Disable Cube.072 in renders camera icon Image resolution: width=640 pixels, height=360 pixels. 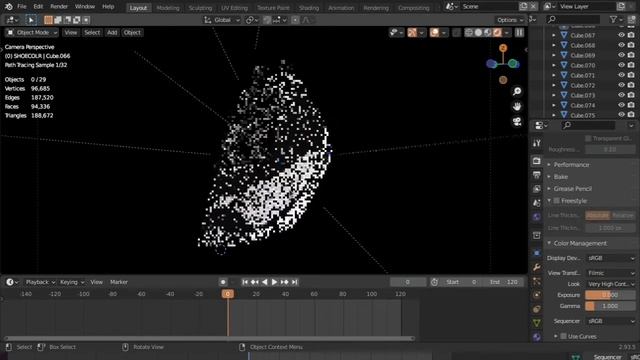631,85
